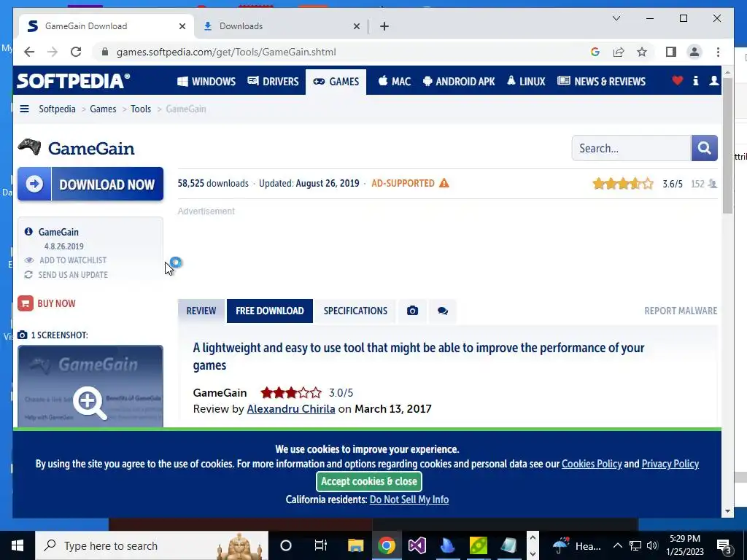Open the comments speech-bubble tab

click(443, 311)
